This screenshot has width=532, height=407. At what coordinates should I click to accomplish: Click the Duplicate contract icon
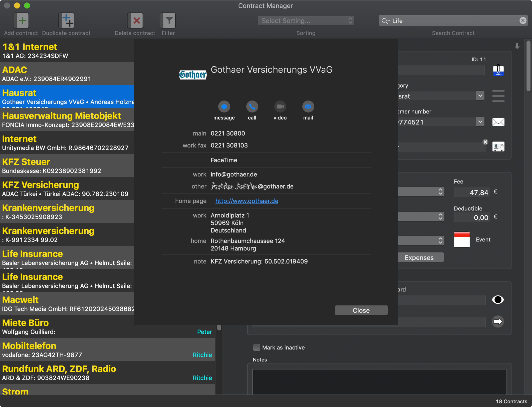(x=66, y=20)
